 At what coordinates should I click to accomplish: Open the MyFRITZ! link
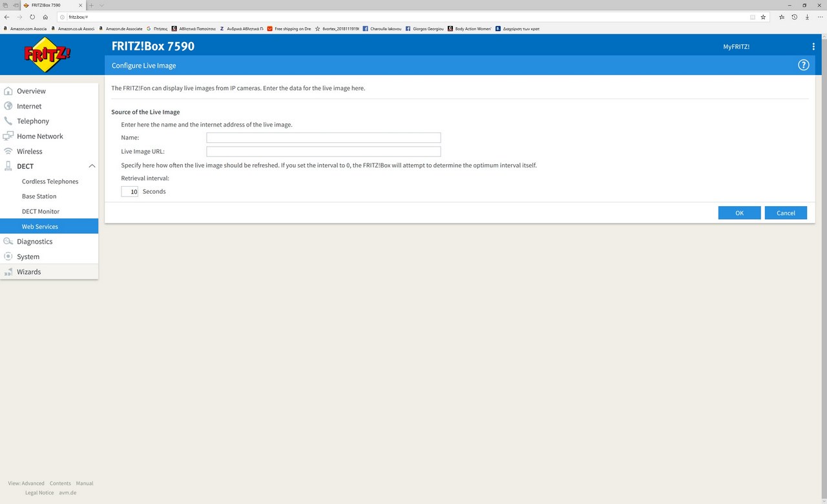(736, 47)
